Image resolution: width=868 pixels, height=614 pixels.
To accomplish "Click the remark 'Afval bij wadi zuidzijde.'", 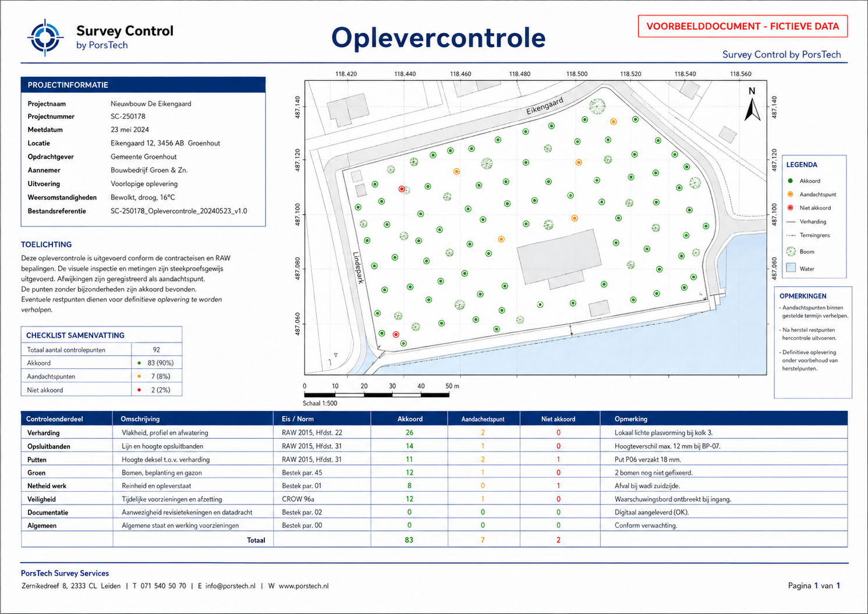I will pos(647,486).
